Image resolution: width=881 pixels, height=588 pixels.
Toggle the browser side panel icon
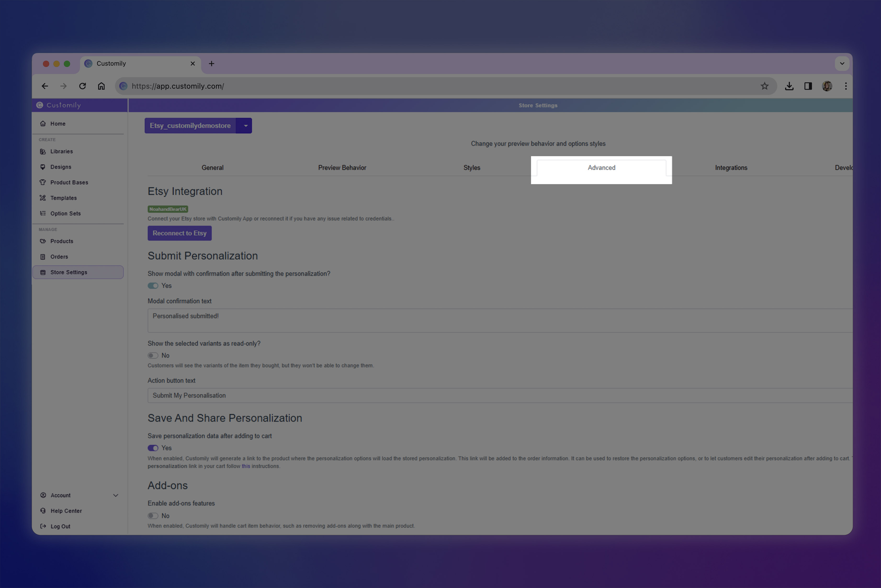click(x=808, y=86)
